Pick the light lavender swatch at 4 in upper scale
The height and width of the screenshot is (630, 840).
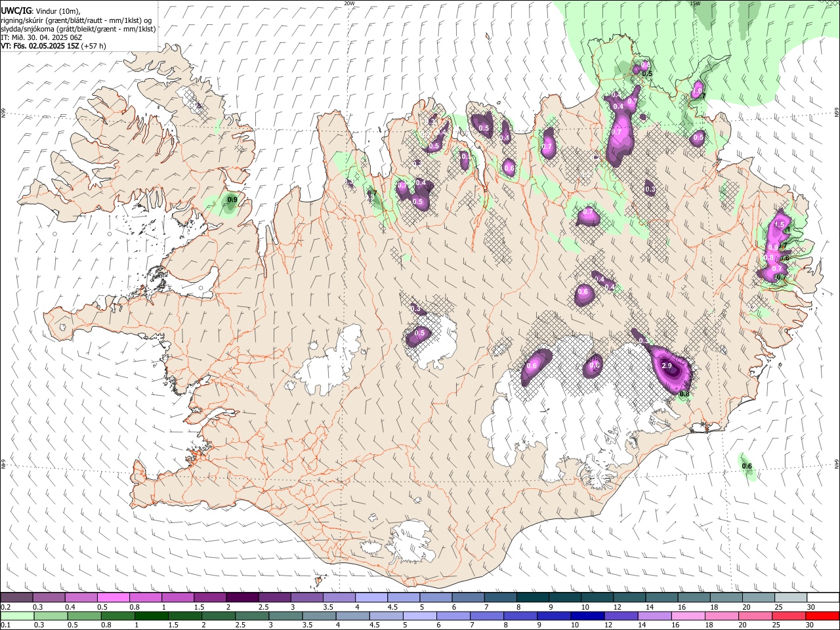tap(370, 598)
